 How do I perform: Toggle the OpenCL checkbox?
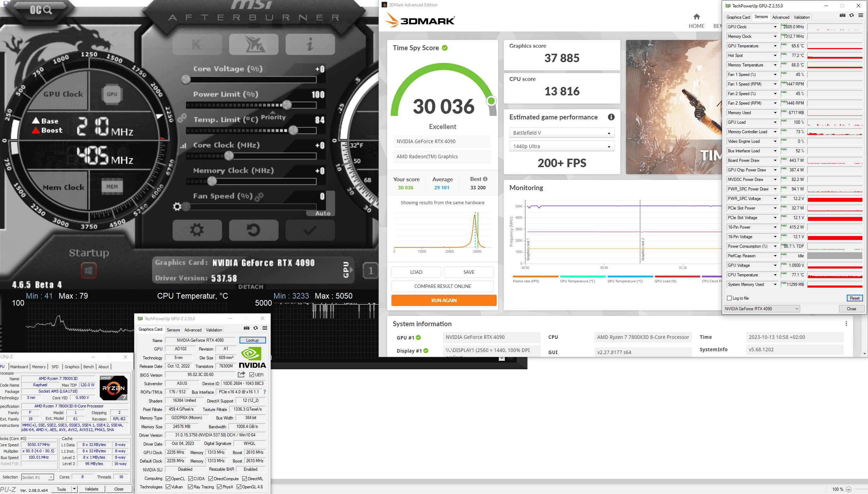168,478
